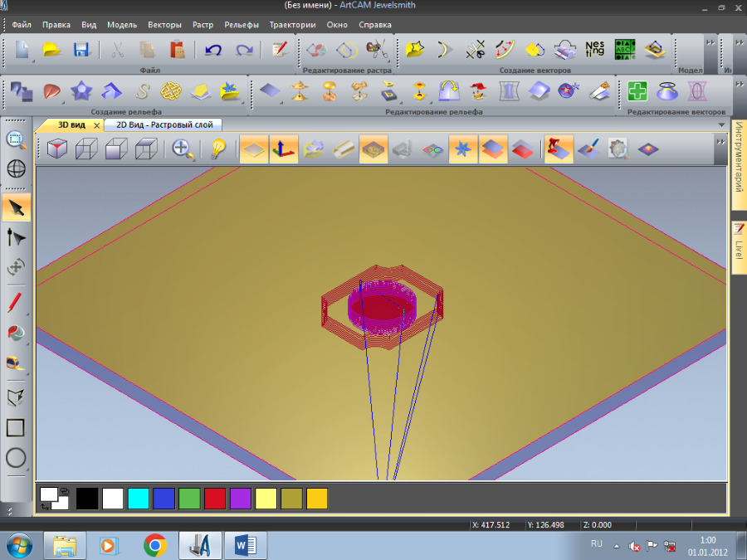
Task: Switch to 2D Вид - Растровый слой tab
Action: (164, 125)
